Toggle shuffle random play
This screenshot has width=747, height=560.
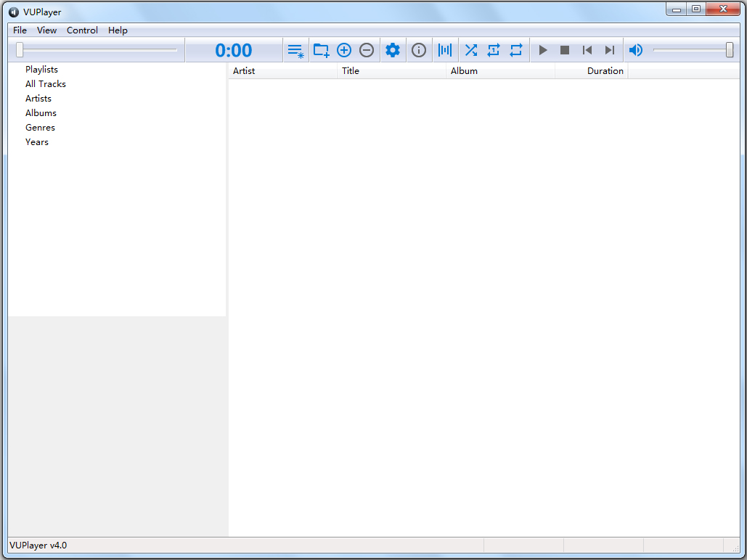coord(471,51)
